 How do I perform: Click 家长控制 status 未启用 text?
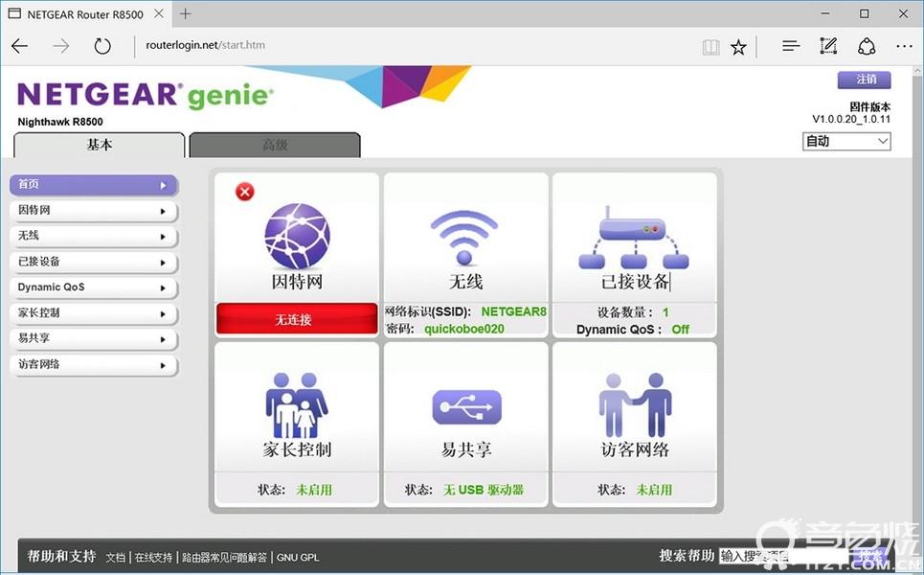(x=314, y=490)
